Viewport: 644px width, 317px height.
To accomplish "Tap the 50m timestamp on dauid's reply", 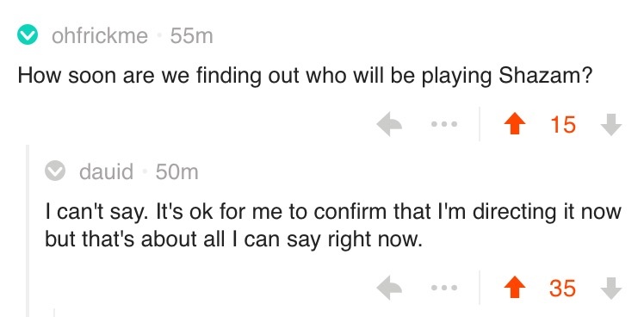I will click(x=176, y=171).
